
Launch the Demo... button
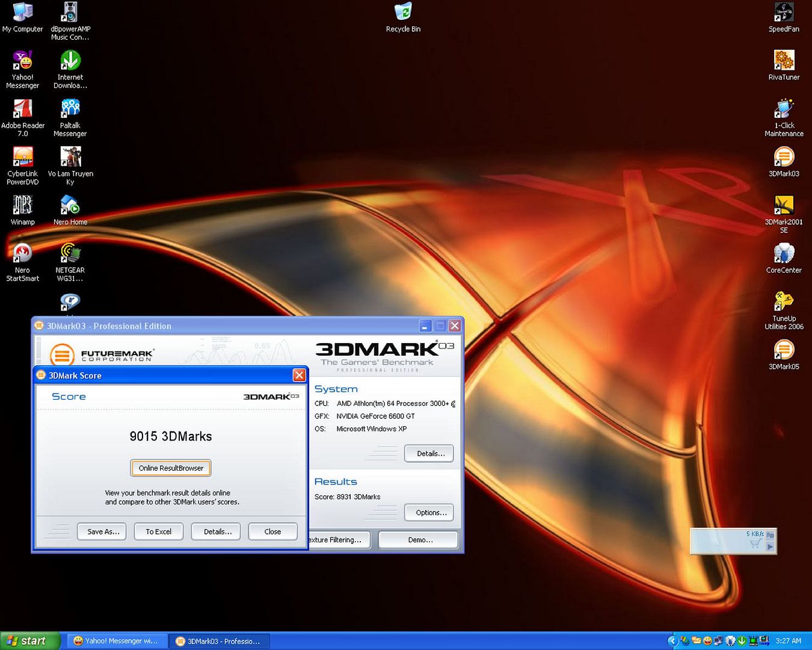419,540
